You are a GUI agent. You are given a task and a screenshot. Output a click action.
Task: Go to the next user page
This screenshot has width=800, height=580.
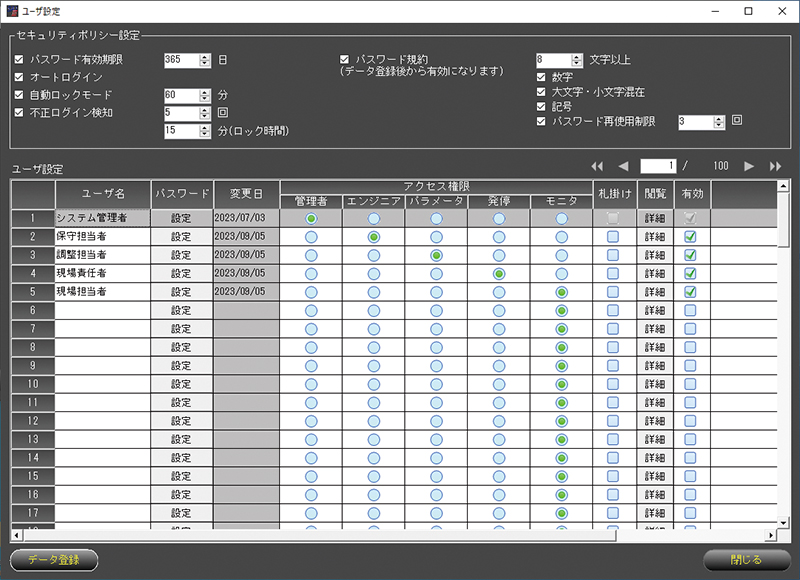tap(748, 166)
